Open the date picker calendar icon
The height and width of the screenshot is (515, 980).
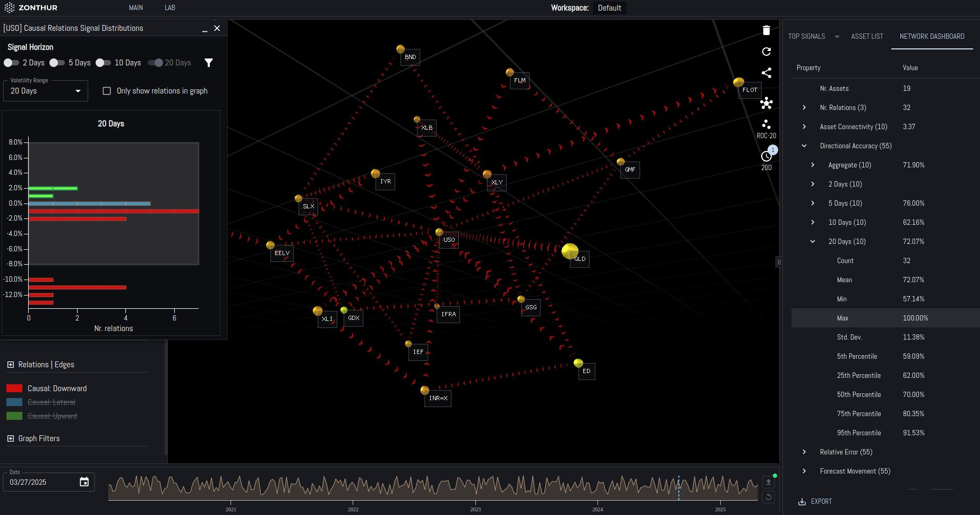point(84,482)
